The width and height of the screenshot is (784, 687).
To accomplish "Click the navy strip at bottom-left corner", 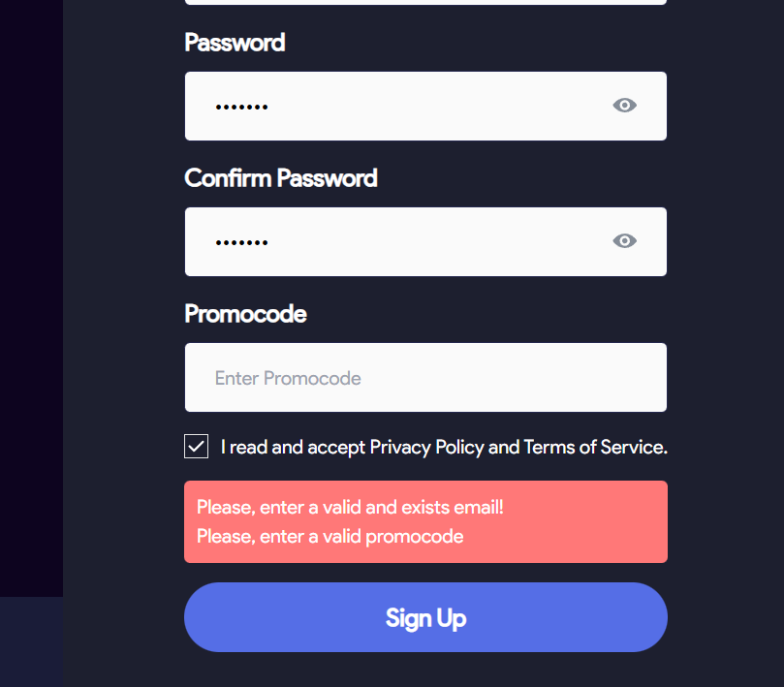I will point(31,641).
